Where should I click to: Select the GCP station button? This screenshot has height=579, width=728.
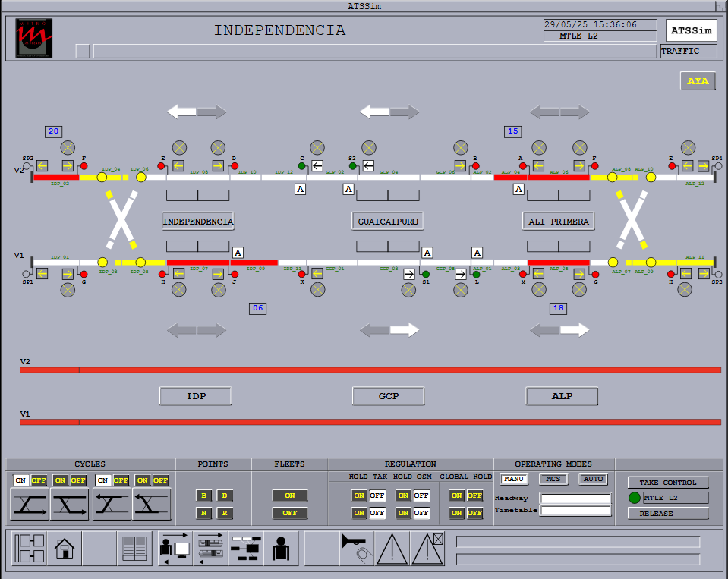coord(388,395)
